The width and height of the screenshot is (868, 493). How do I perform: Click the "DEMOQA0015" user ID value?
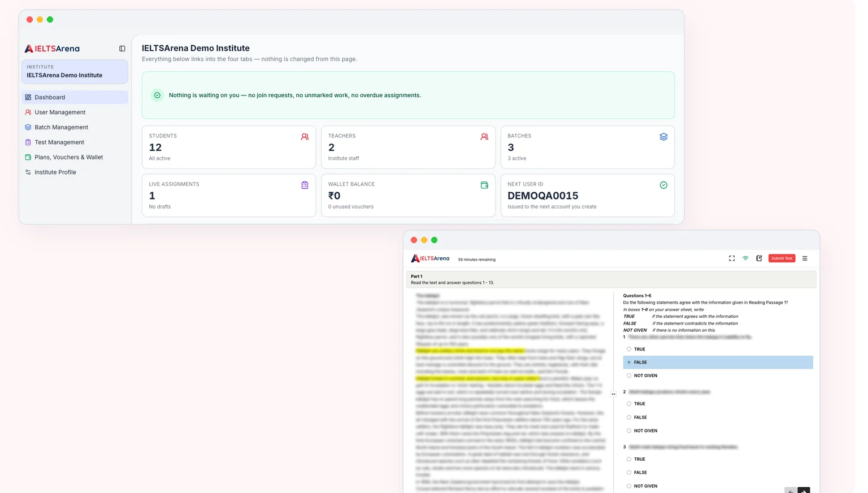pyautogui.click(x=543, y=196)
